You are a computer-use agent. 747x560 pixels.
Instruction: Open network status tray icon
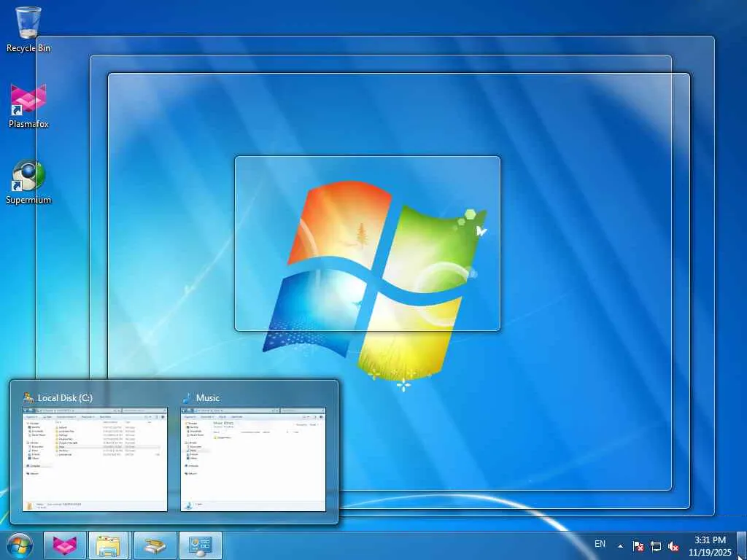point(656,546)
